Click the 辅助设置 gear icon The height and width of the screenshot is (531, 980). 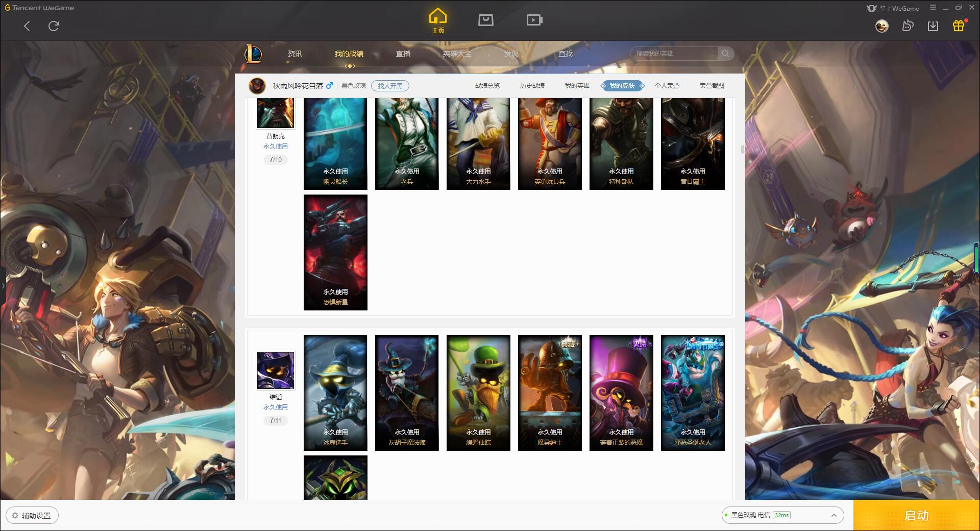(15, 516)
